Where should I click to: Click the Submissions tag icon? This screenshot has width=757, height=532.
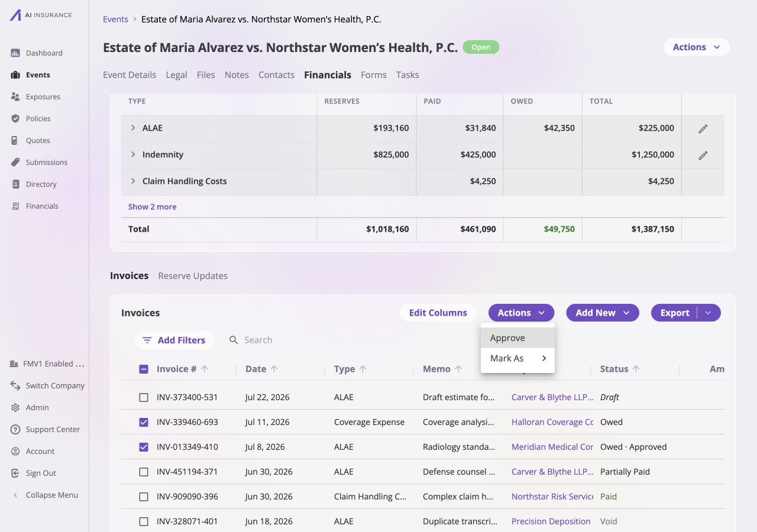point(15,163)
